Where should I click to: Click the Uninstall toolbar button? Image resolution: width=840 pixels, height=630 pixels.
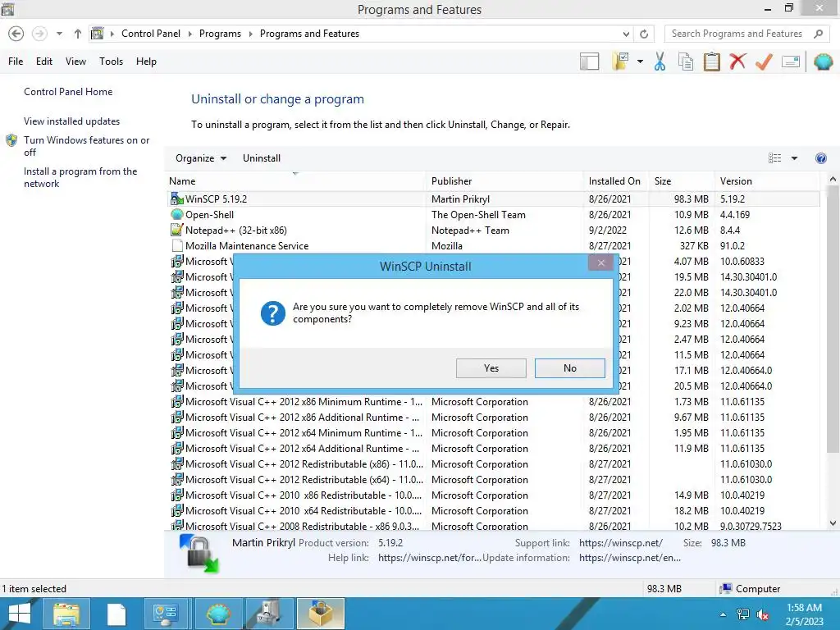coord(262,158)
